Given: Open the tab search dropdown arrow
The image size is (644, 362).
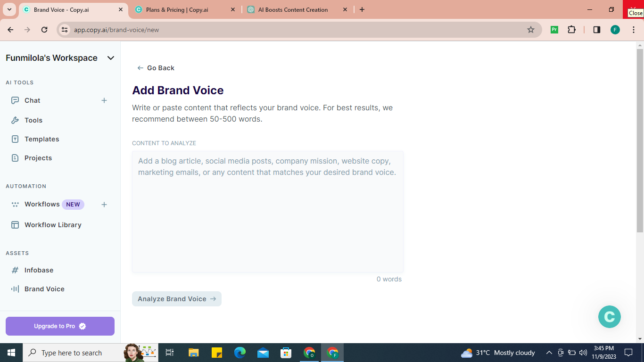Looking at the screenshot, I should click(9, 9).
